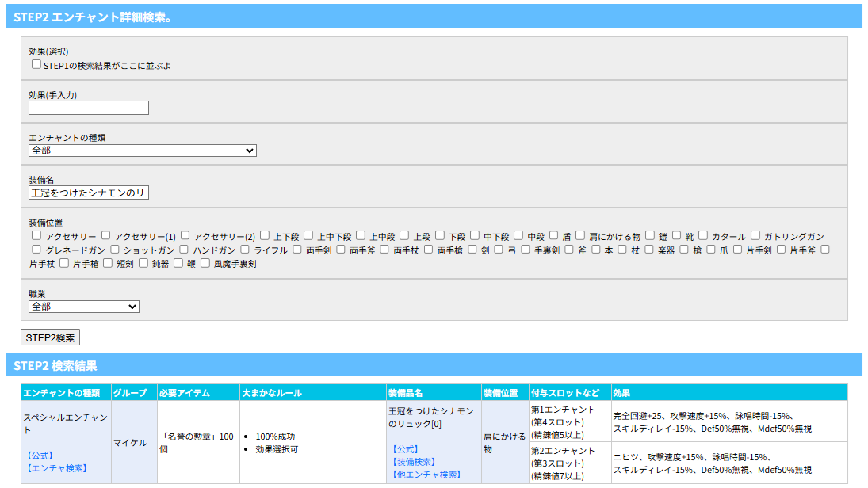
Task: Enable the ライフル checkbox
Action: [x=246, y=250]
